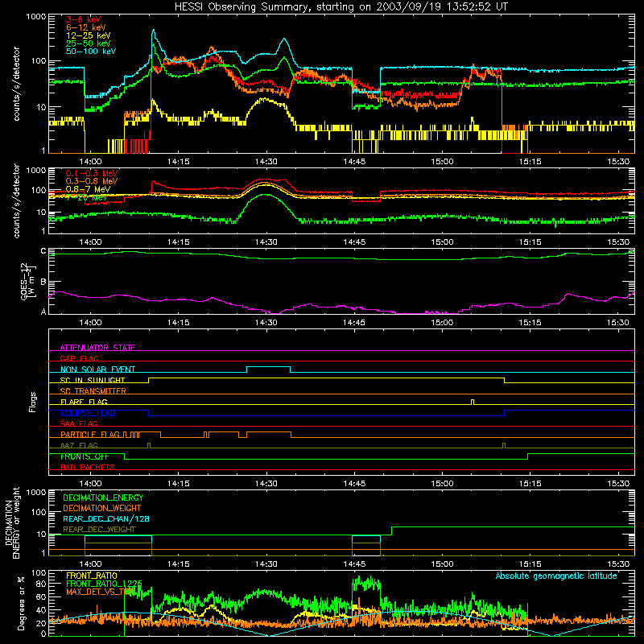The width and height of the screenshot is (644, 644).
Task: Click the '0.8-7 MeV' legend entry
Action: tap(89, 189)
